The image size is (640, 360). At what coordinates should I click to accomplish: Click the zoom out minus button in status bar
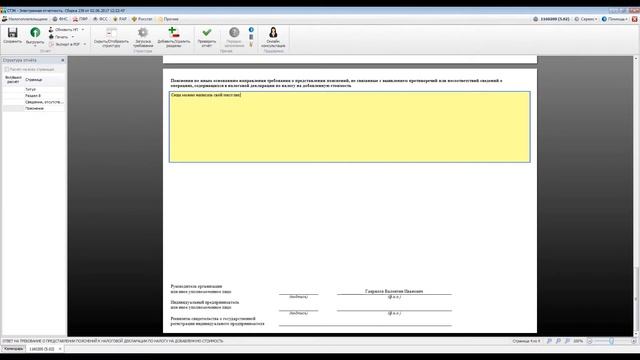pyautogui.click(x=589, y=341)
